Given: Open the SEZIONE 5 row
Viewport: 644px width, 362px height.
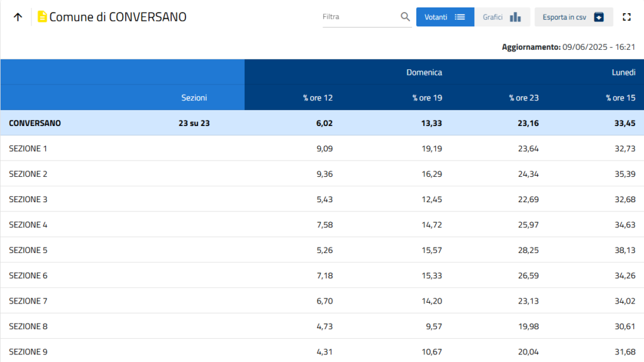Looking at the screenshot, I should pyautogui.click(x=28, y=250).
